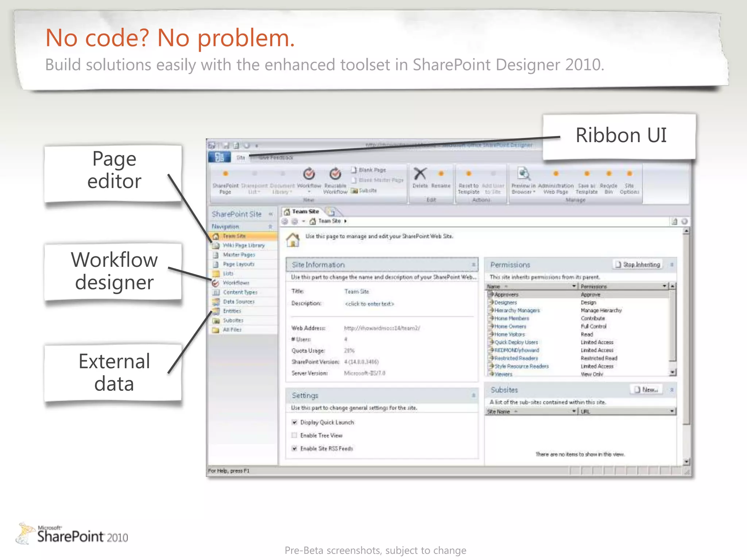The width and height of the screenshot is (747, 560).
Task: Collapse the Navigation section header
Action: (270, 226)
